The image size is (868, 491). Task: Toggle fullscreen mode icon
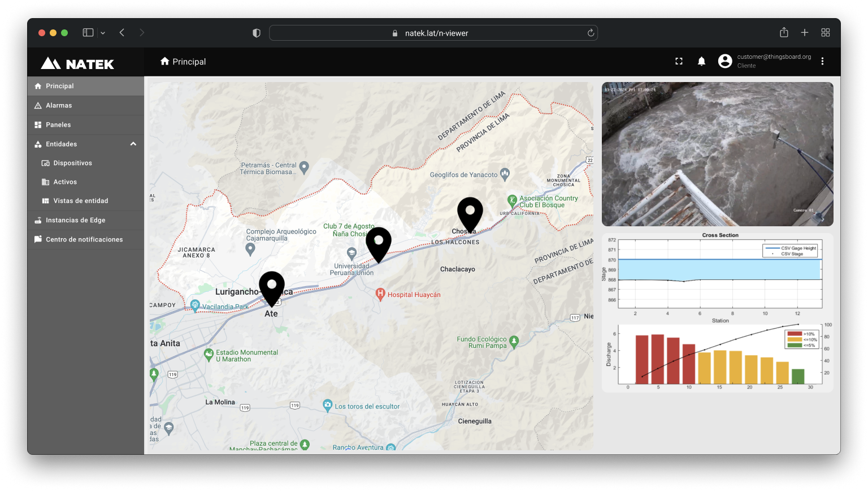click(x=679, y=62)
